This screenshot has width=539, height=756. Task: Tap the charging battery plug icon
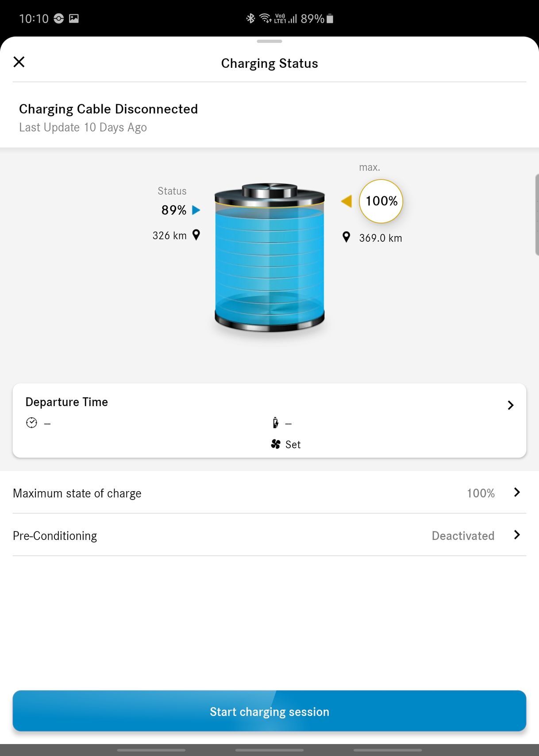click(x=275, y=423)
